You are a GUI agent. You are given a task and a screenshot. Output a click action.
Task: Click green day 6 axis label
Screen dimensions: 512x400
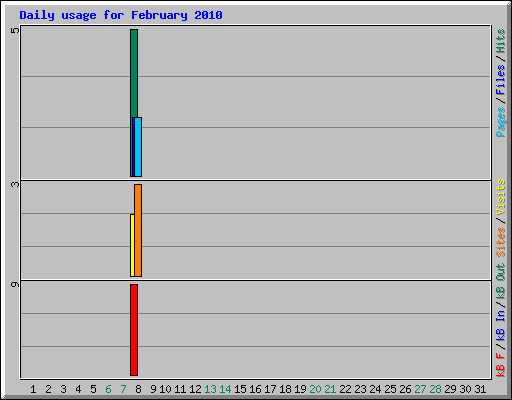point(108,389)
